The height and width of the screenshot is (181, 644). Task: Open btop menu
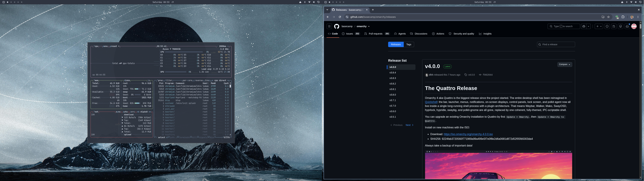pos(105,46)
